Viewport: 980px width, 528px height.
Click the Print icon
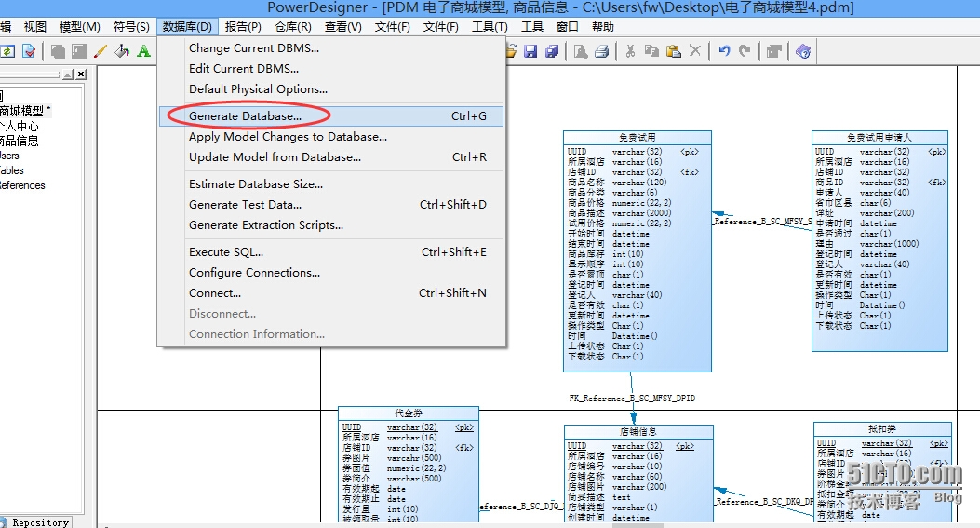[602, 51]
